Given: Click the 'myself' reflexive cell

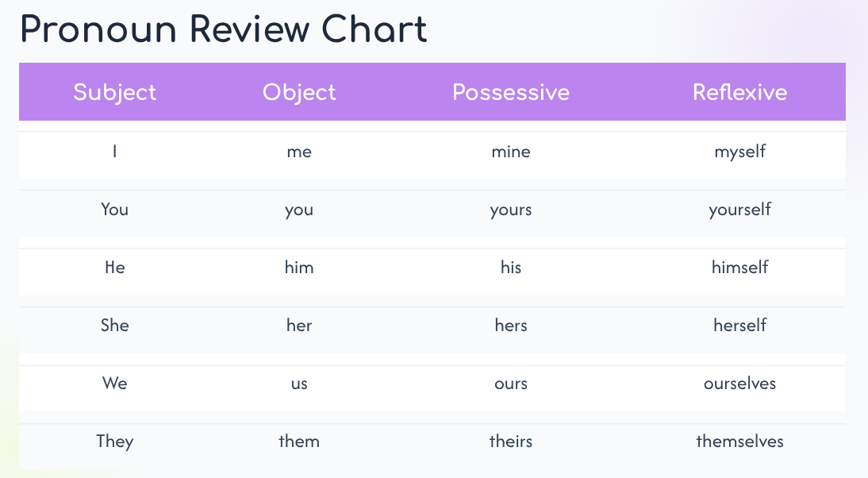Looking at the screenshot, I should pos(739,151).
